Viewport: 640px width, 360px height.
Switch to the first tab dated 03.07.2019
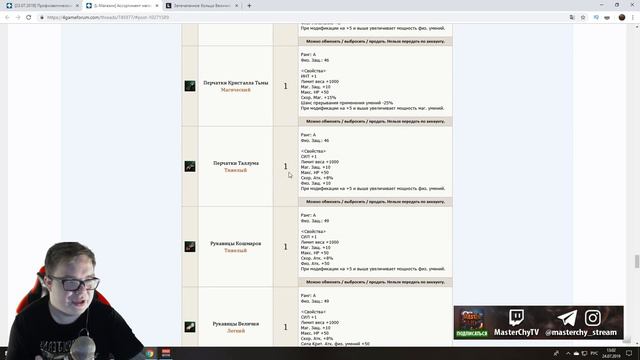click(42, 6)
